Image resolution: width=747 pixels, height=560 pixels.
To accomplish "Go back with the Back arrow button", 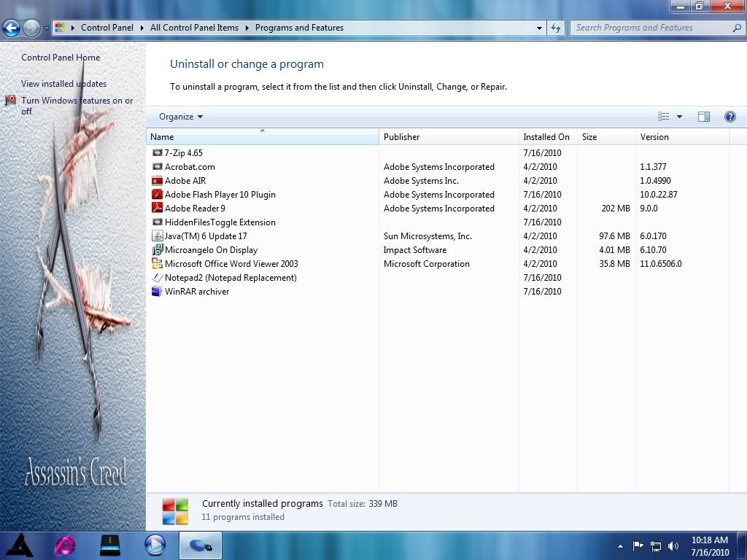I will coord(12,28).
